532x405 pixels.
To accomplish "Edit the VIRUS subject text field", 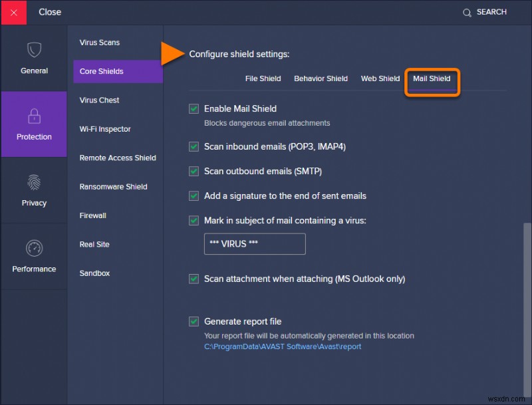I will [x=255, y=244].
